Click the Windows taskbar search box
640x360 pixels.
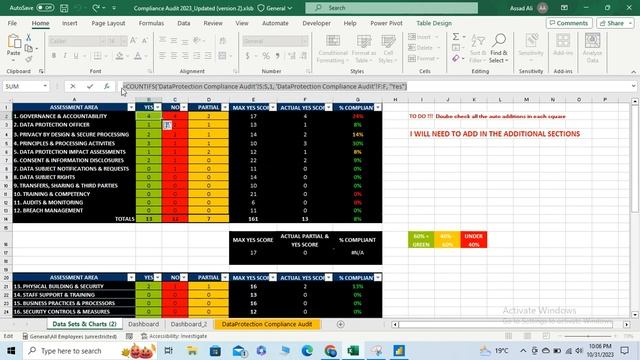pyautogui.click(x=90, y=351)
